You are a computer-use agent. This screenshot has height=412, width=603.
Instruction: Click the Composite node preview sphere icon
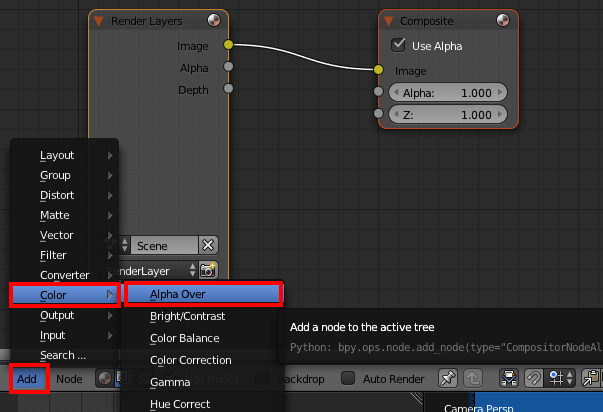point(503,20)
